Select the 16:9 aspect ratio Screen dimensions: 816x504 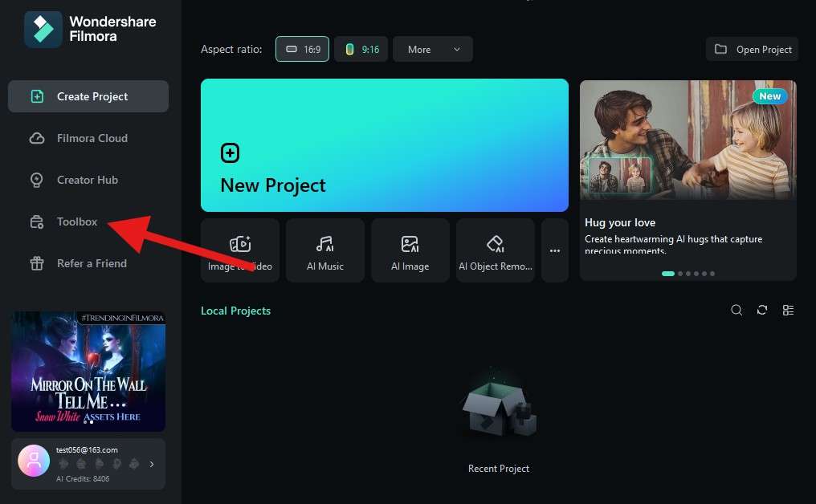click(302, 50)
